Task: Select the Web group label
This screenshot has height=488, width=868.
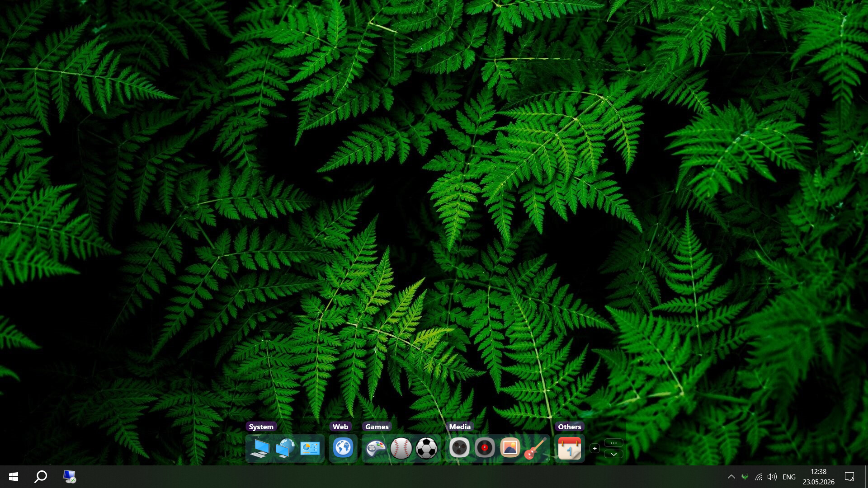Action: coord(340,427)
